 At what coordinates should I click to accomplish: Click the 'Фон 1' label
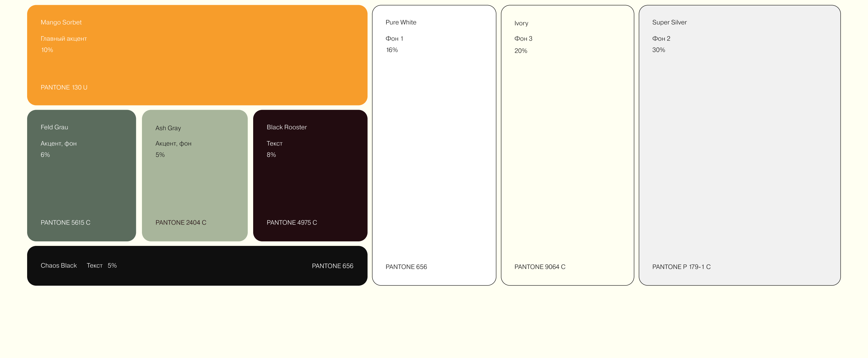(394, 39)
